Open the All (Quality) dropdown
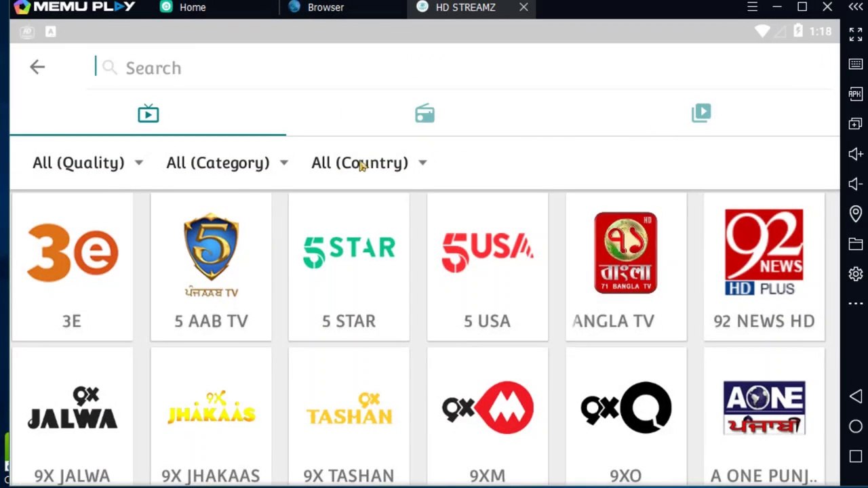This screenshot has height=488, width=868. pos(87,163)
